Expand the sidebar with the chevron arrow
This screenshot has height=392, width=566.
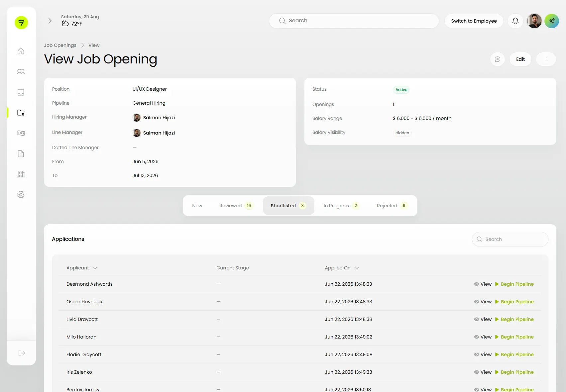tap(50, 21)
